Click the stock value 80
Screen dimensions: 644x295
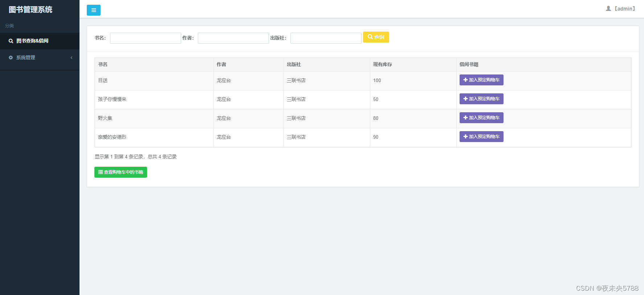coord(376,118)
